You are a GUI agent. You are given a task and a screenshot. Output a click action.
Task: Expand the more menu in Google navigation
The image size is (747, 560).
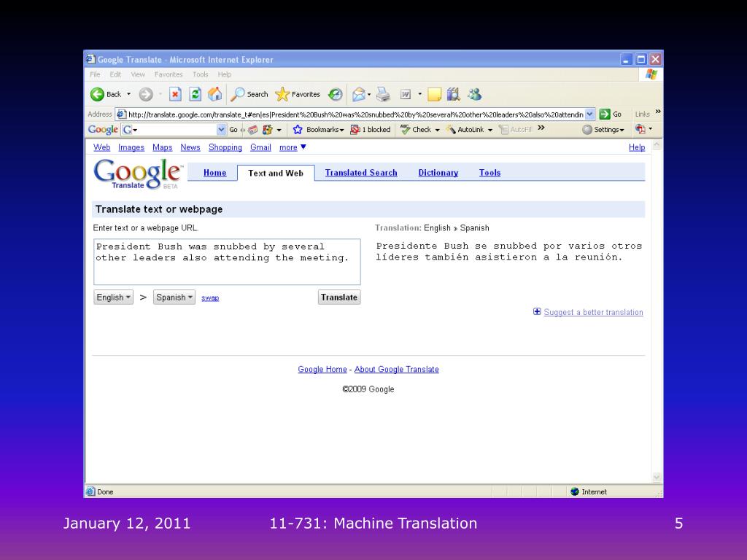pyautogui.click(x=293, y=147)
